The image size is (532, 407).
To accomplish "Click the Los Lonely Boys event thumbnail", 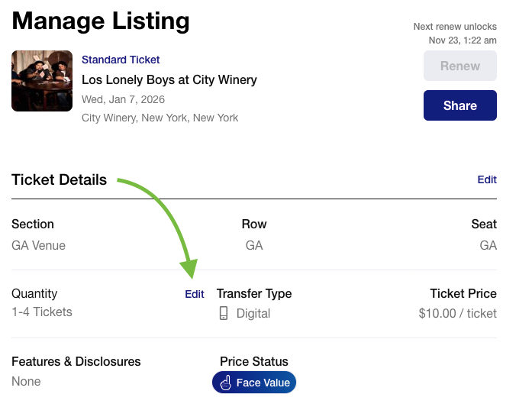I will pos(42,81).
